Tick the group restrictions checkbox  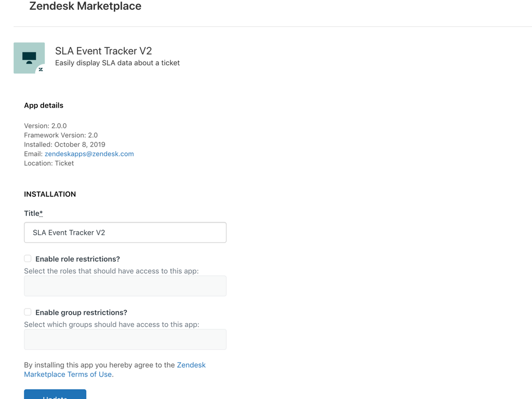[28, 312]
